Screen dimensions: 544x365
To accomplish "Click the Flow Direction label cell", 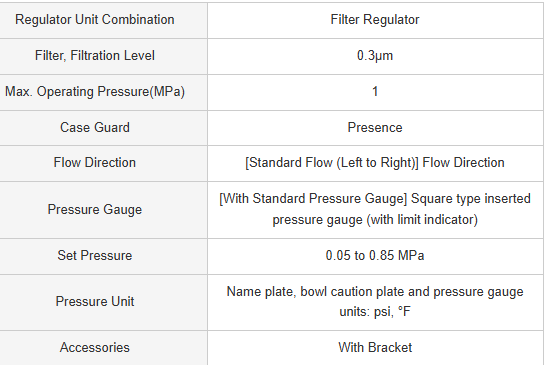I will click(x=103, y=163).
